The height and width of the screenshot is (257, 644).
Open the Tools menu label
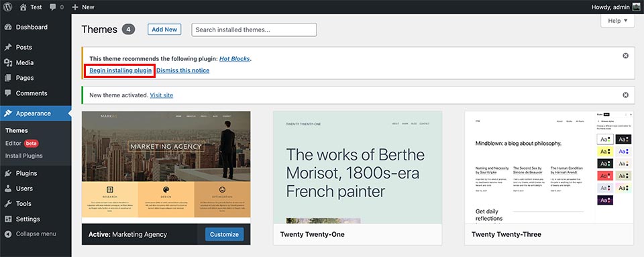(23, 203)
